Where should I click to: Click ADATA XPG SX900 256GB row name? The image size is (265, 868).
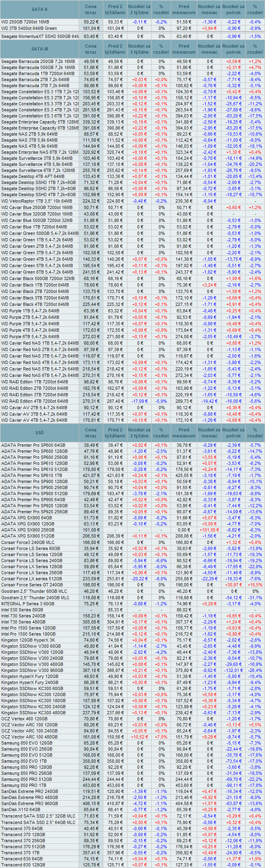click(x=28, y=530)
